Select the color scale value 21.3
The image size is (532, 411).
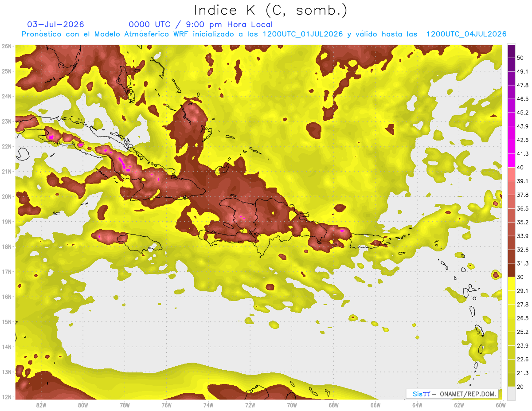[523, 373]
